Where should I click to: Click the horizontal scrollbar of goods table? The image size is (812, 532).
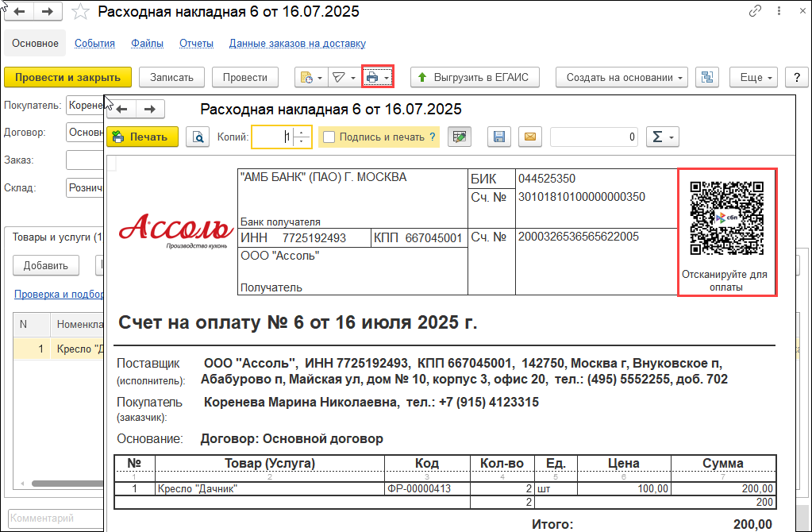(67, 484)
